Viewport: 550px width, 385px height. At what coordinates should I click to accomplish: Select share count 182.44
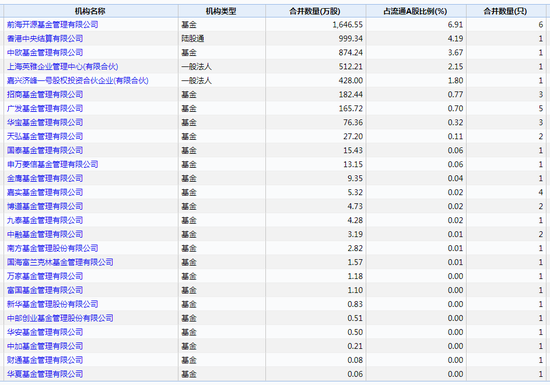(351, 94)
